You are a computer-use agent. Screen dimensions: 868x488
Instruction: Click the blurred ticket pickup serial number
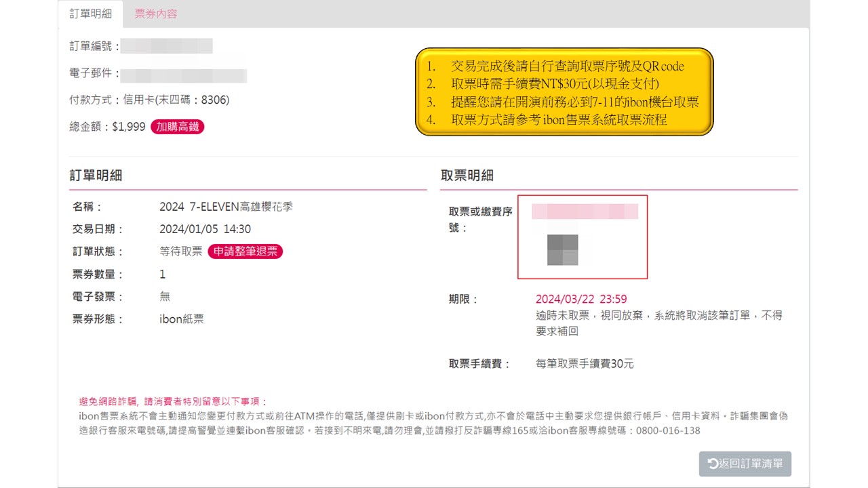point(585,211)
